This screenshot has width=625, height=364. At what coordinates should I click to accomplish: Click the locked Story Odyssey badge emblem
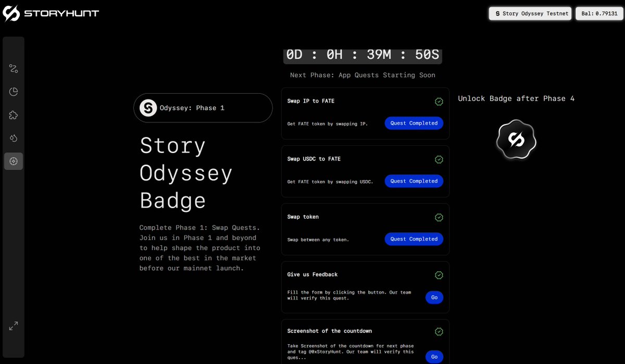point(516,140)
